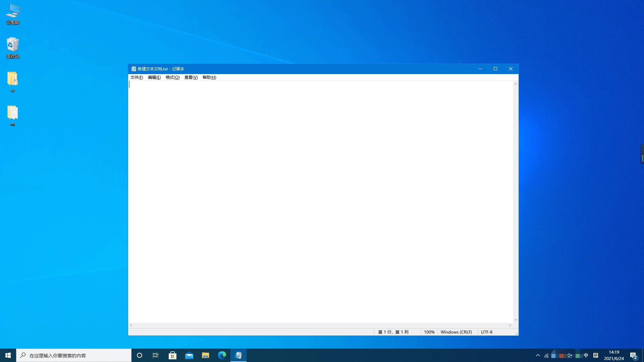Open the 查看(V) menu

pyautogui.click(x=191, y=77)
